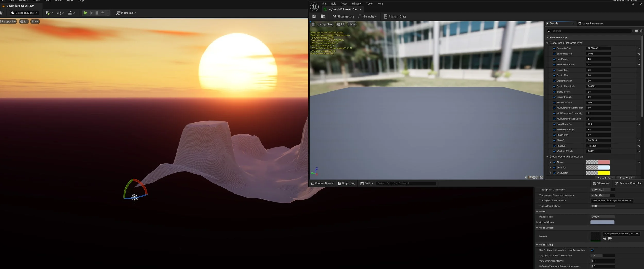Image resolution: width=644 pixels, height=269 pixels.
Task: Open the Selection Mode dropdown
Action: (x=24, y=13)
